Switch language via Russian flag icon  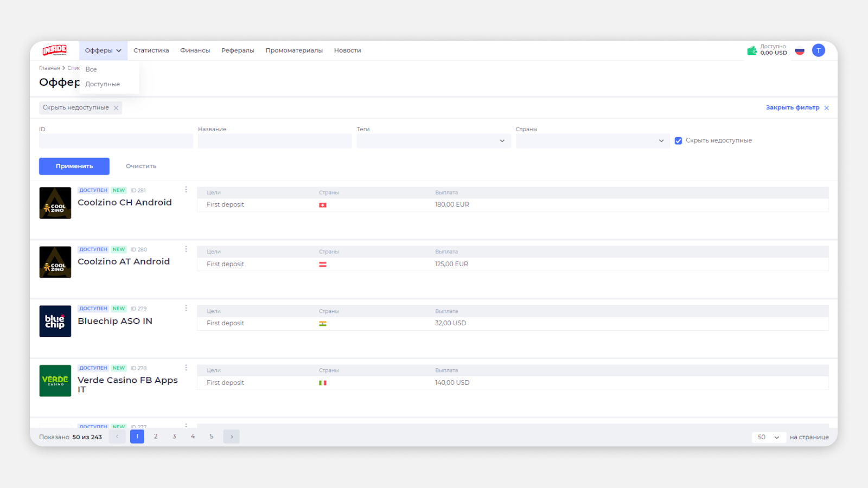[800, 51]
